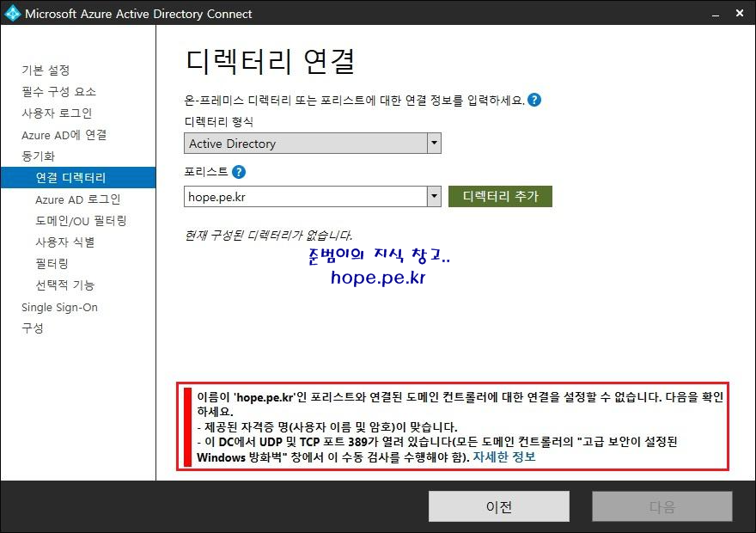Viewport: 756px width, 533px height.
Task: Click the help icon beside connection info text
Action: tap(534, 100)
